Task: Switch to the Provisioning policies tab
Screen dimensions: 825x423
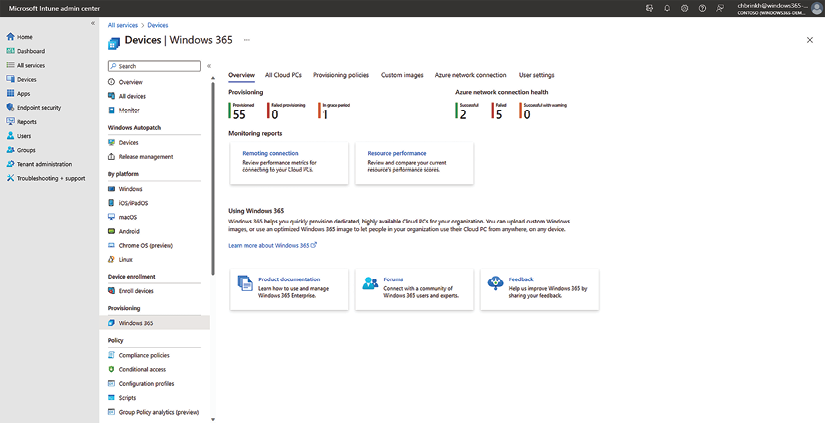Action: click(x=341, y=75)
